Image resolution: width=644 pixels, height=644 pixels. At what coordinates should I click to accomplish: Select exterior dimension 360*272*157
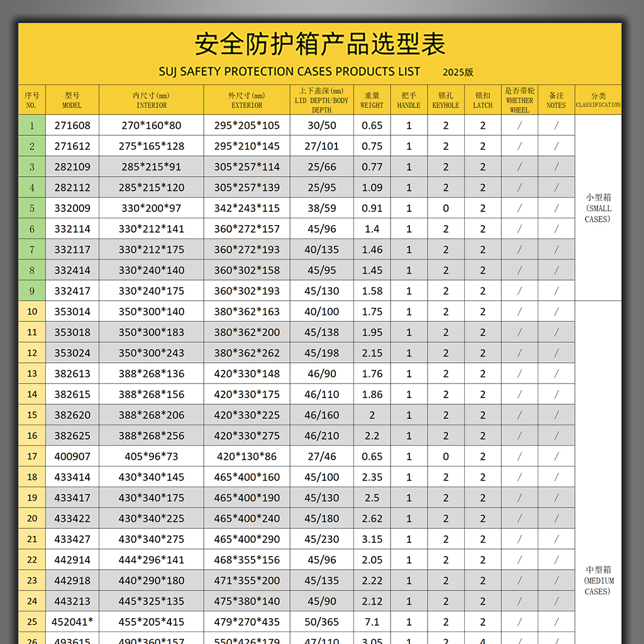[247, 229]
